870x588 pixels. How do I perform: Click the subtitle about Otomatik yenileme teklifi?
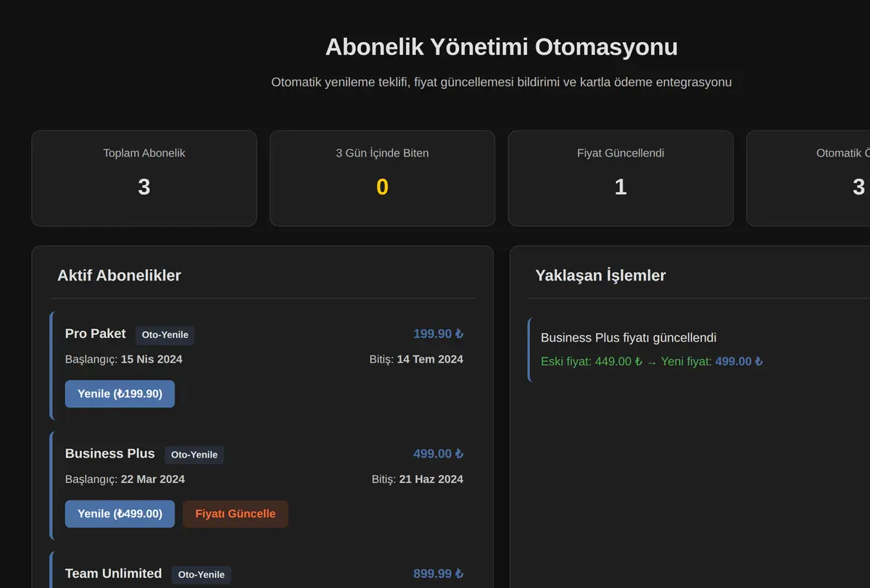click(502, 82)
